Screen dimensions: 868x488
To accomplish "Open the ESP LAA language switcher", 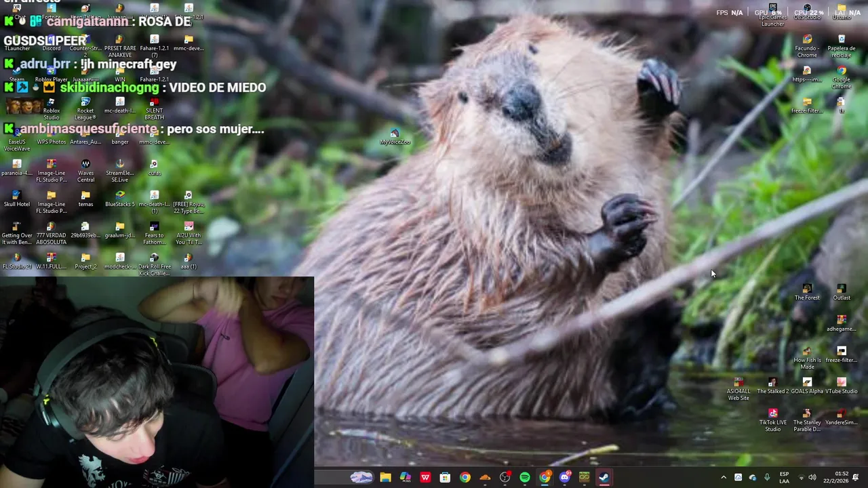I will (x=785, y=477).
